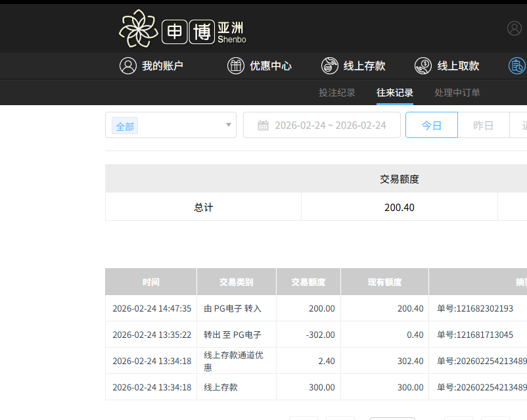Open 线上存款 from the navigation bar
The image size is (527, 420).
(364, 66)
